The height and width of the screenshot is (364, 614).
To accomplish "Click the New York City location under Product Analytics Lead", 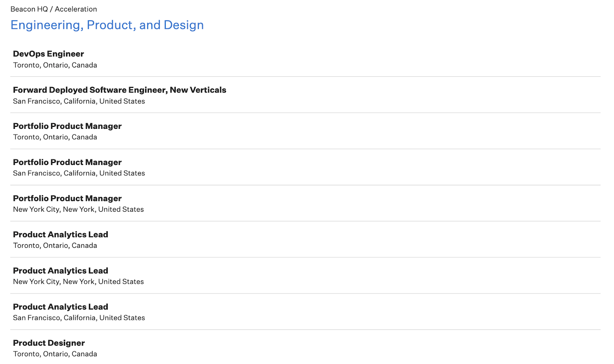I will pos(78,282).
